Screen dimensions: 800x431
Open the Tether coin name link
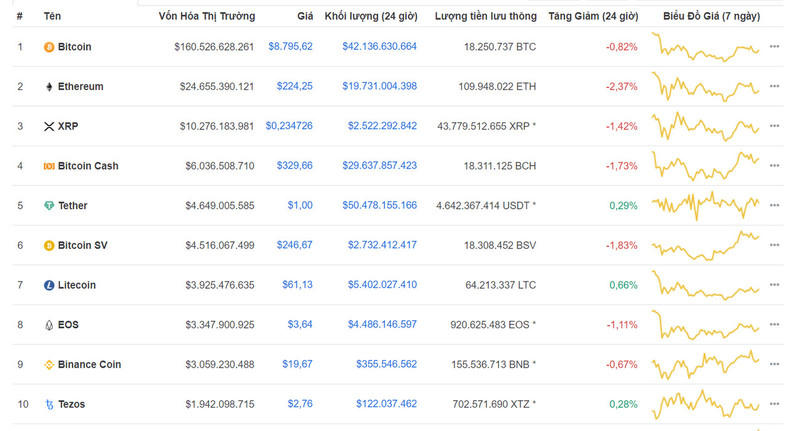[x=72, y=206]
